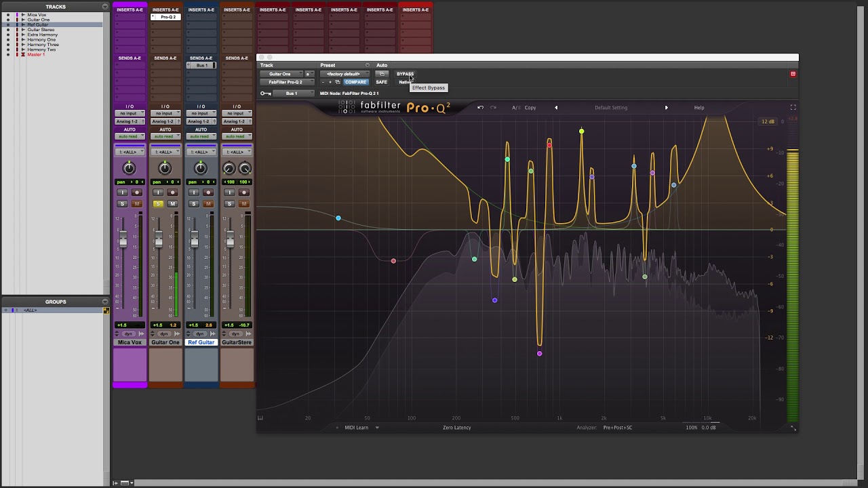The width and height of the screenshot is (868, 488).
Task: Click the next preset plus button
Action: (x=330, y=82)
